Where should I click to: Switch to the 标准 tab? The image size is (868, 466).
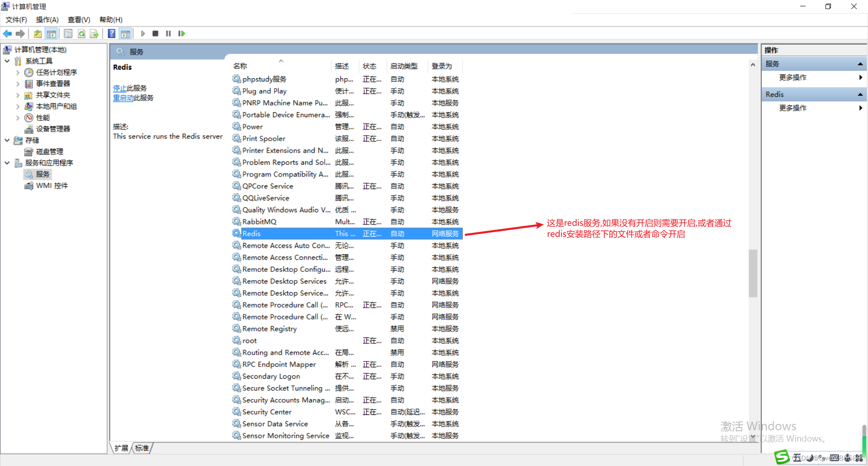(142, 448)
